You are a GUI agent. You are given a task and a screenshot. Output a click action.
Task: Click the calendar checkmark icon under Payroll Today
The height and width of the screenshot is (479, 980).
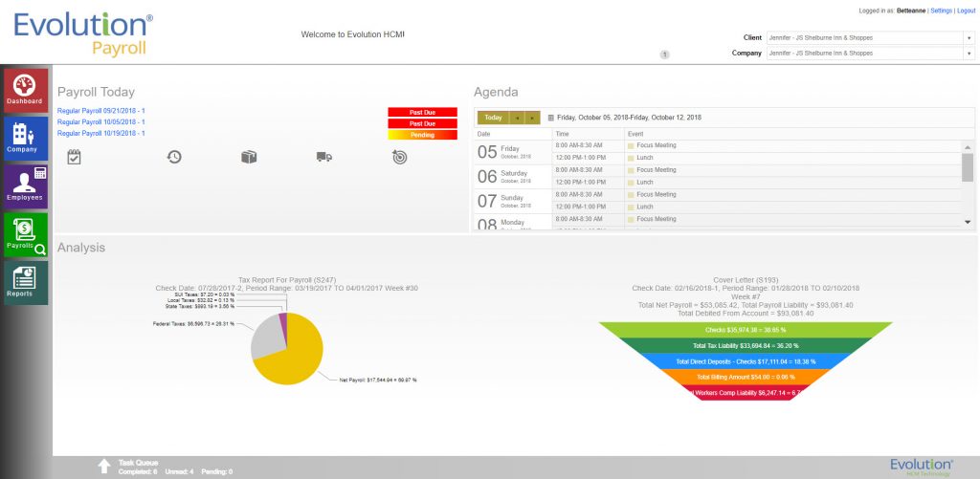point(74,157)
